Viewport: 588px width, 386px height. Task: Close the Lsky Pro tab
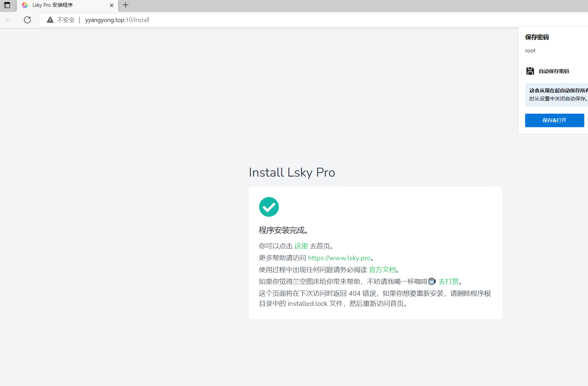coord(112,5)
